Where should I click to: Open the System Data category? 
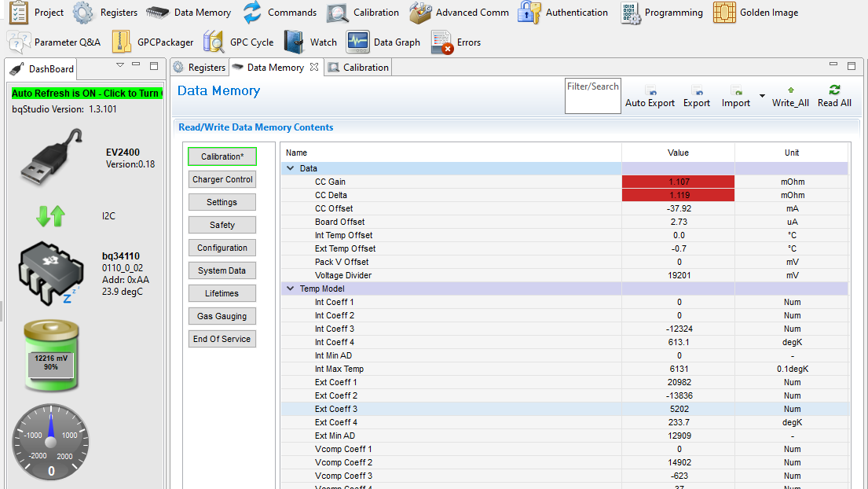coord(222,270)
